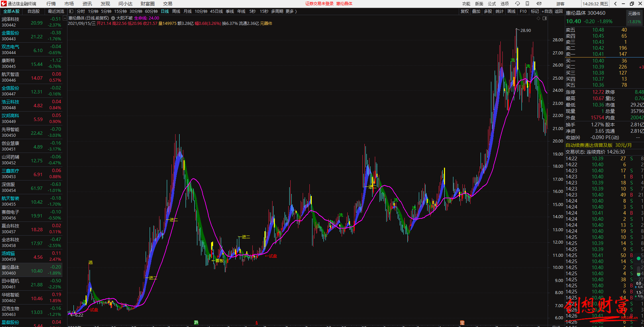Select 月线 chart period
Viewport: 644px width, 327px height.
tap(188, 11)
